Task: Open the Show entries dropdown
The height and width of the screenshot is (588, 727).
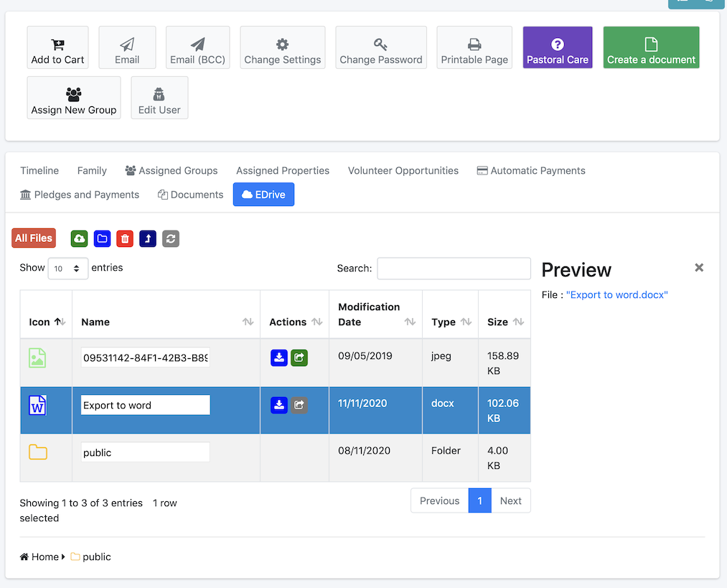Action: (x=67, y=269)
